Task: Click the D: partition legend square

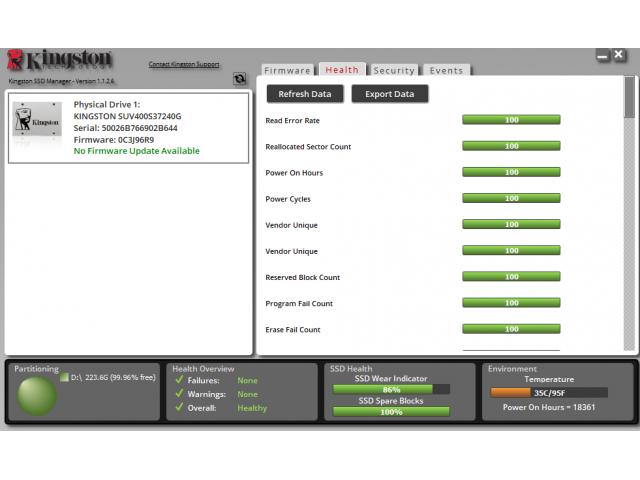Action: click(x=64, y=378)
